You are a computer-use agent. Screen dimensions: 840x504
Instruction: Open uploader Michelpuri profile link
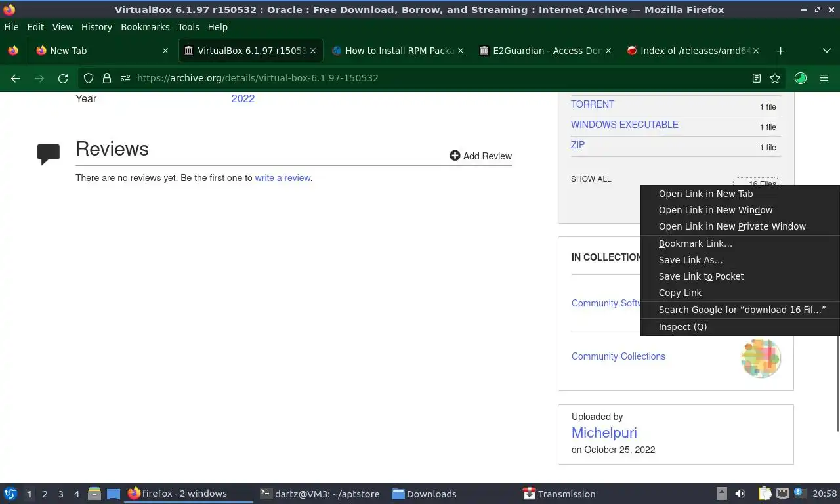click(604, 432)
